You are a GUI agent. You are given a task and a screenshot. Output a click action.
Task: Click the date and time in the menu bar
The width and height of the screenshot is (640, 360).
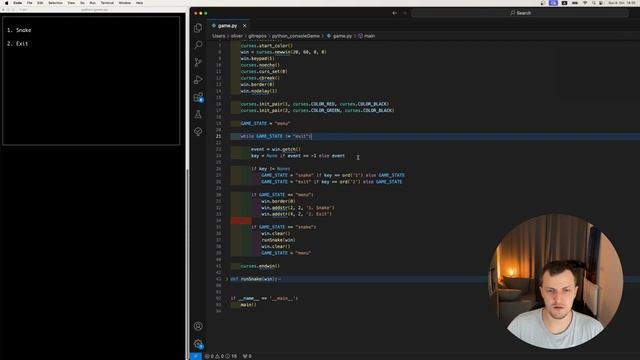pyautogui.click(x=623, y=3)
